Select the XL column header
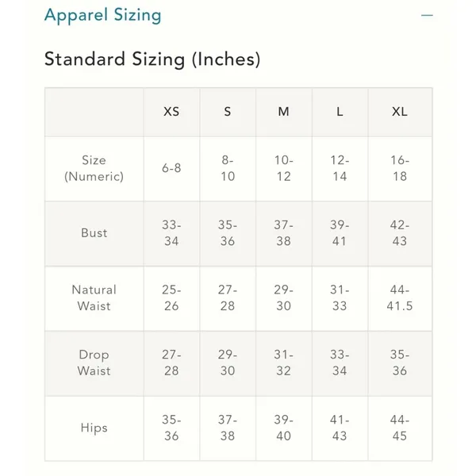Screen dimensions: 476x476 (400, 112)
